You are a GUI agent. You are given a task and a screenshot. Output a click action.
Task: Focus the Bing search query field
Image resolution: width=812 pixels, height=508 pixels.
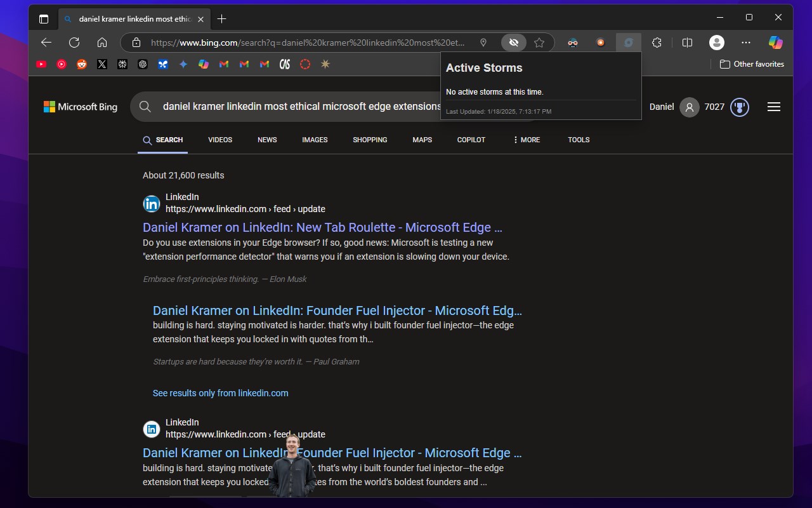tap(301, 107)
